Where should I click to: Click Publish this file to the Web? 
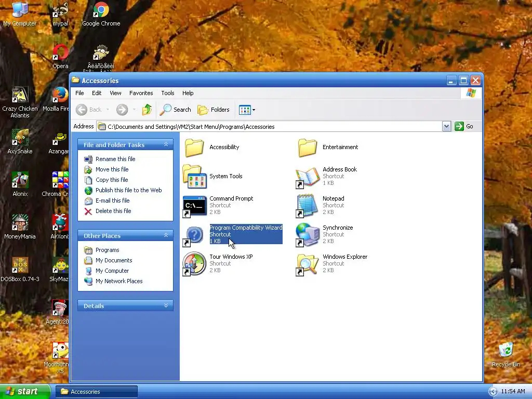click(x=123, y=190)
